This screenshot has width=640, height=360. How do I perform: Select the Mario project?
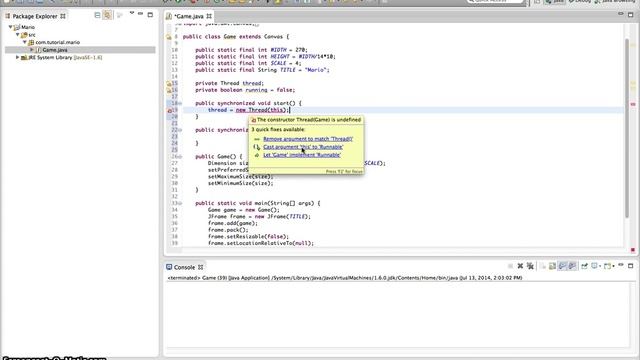coord(28,27)
